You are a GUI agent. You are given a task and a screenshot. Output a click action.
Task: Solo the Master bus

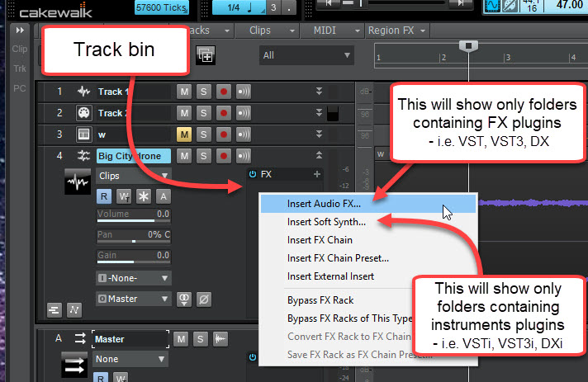point(200,339)
